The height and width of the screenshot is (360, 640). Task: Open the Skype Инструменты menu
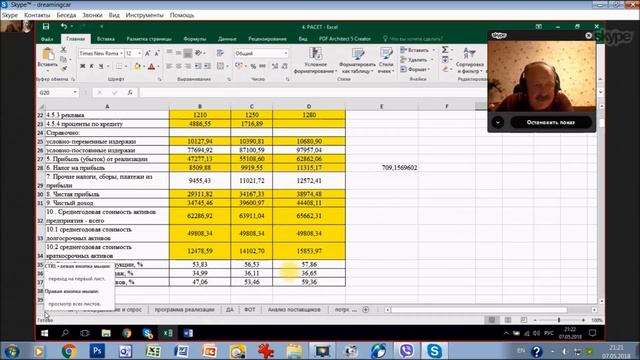[x=144, y=15]
